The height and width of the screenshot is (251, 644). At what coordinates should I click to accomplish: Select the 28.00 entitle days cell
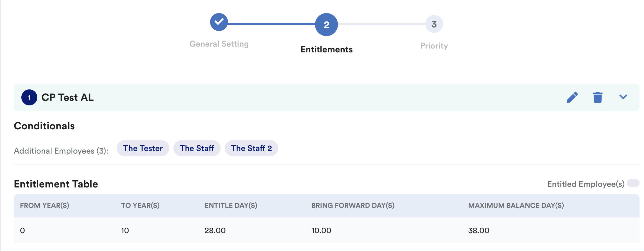point(215,231)
